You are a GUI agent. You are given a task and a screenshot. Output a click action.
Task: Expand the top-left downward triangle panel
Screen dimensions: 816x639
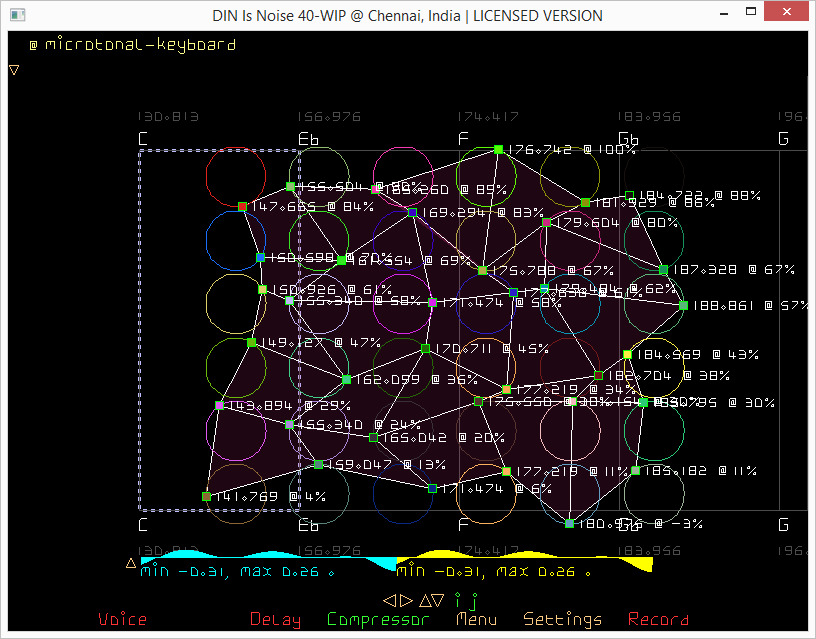pos(14,70)
